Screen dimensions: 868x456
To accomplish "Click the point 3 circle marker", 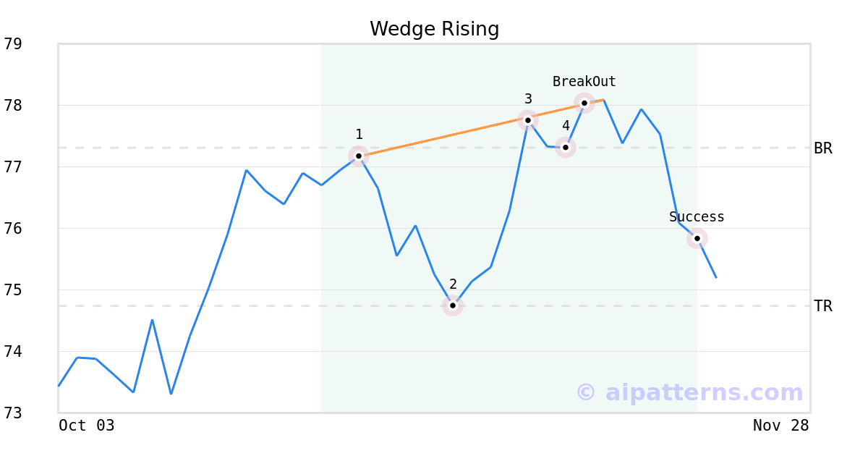I will pos(528,120).
